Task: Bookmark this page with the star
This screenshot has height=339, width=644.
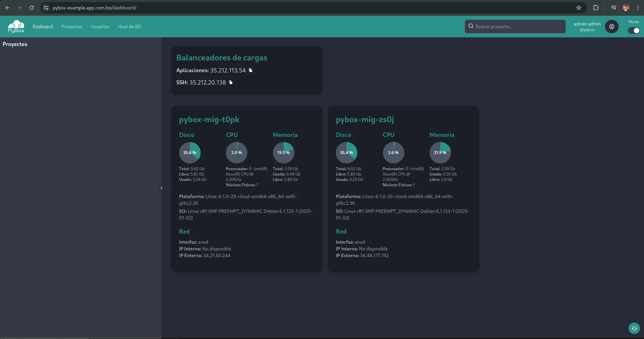Action: tap(579, 8)
